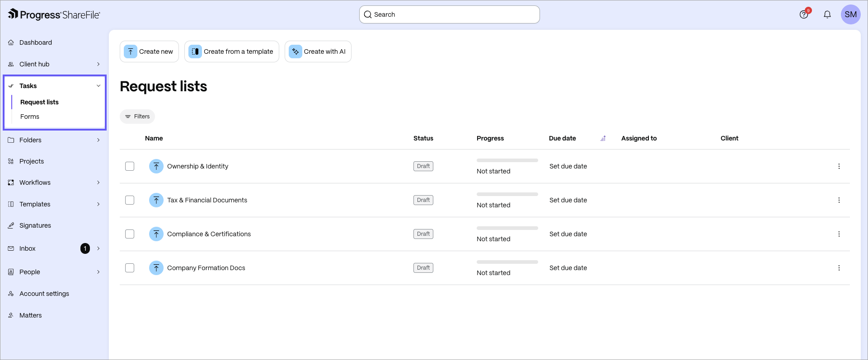Click the Templates icon in sidebar
This screenshot has width=868, height=360.
click(11, 204)
